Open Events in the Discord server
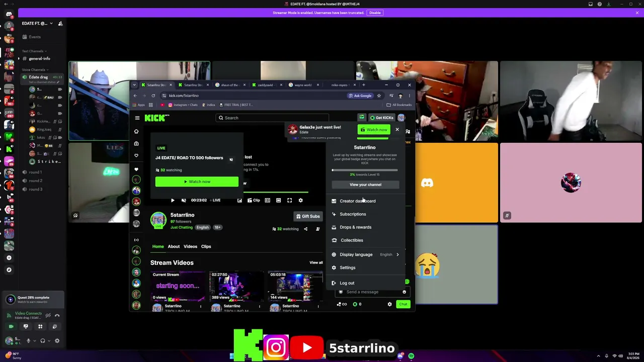 click(x=35, y=37)
